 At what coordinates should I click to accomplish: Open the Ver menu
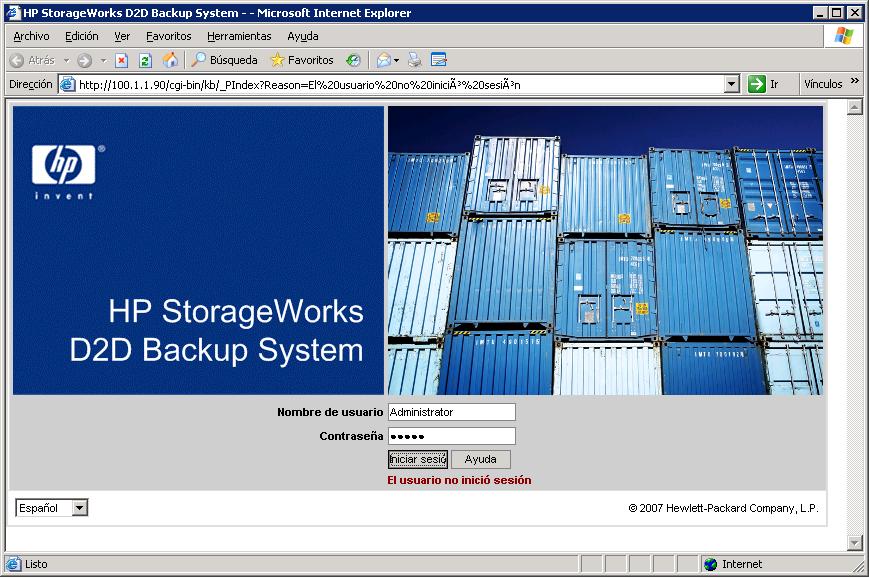point(122,36)
